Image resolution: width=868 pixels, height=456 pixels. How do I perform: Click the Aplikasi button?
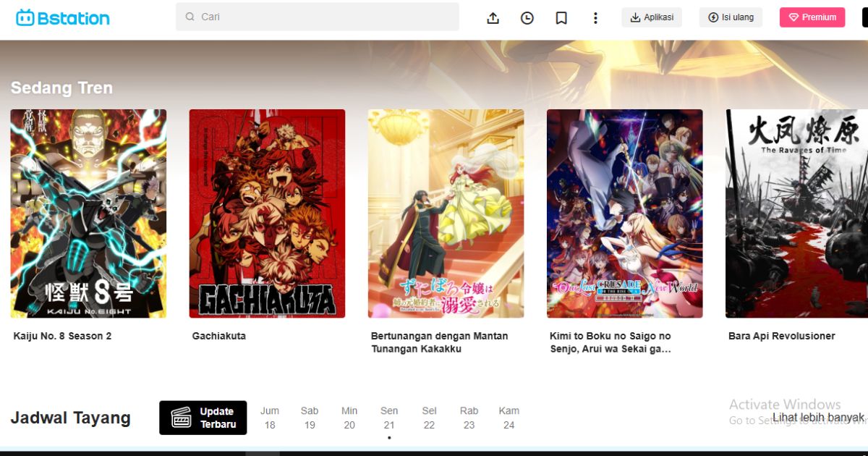[x=652, y=17]
